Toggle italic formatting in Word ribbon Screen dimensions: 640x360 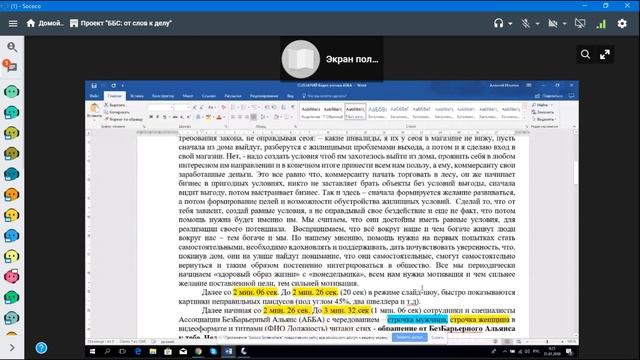(158, 118)
